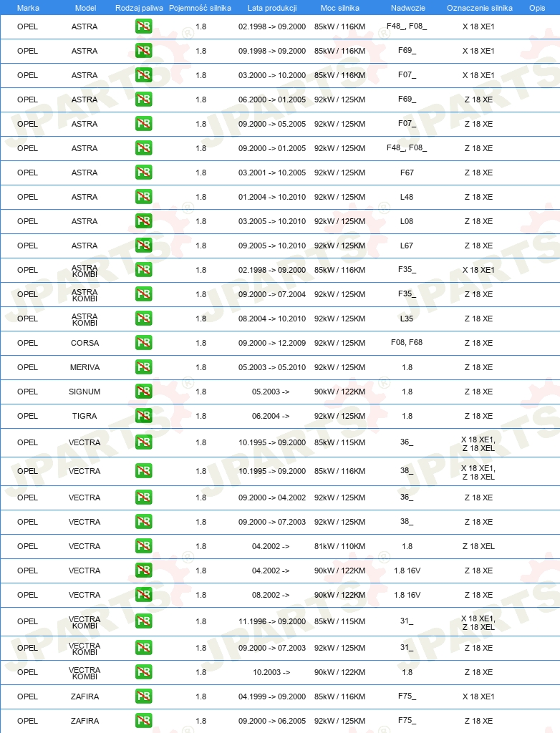Click the '09.2000 -> 04.2002' production date
Screen dimensions: 560x733
coord(272,497)
